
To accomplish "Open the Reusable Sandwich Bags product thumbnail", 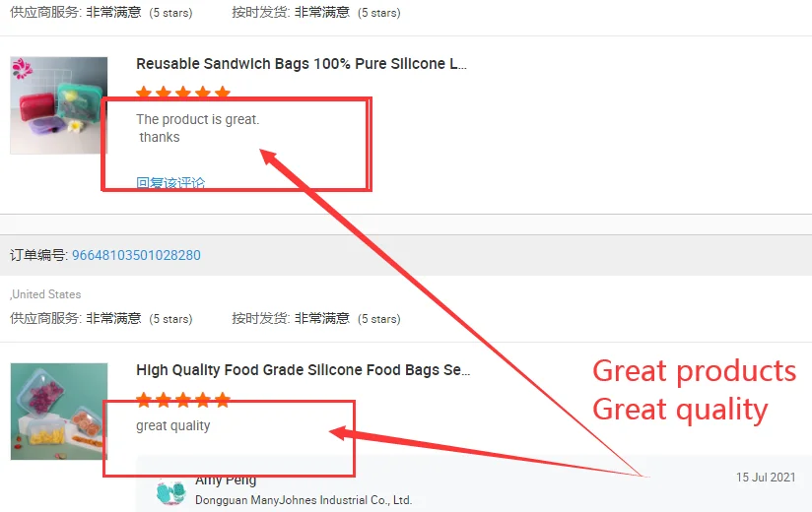I will tap(59, 105).
